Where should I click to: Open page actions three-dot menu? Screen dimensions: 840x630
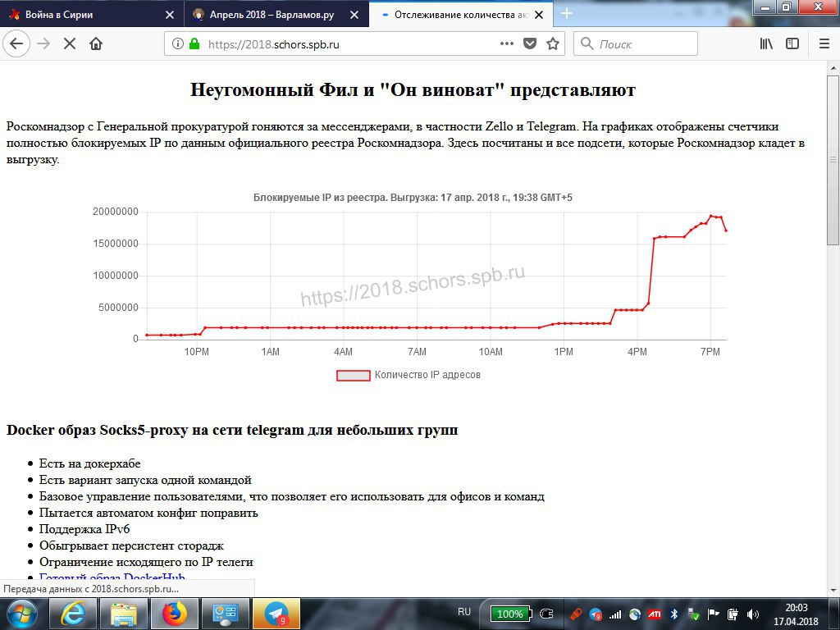coord(507,44)
